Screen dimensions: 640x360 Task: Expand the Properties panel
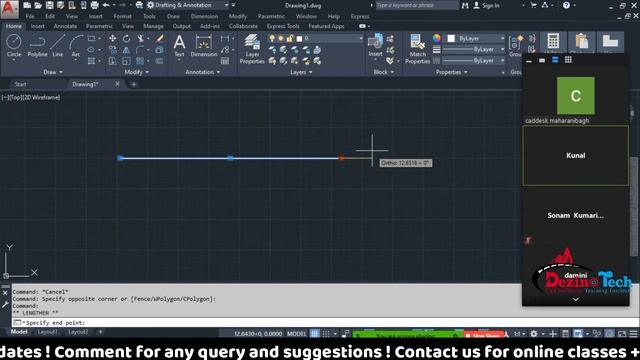tap(451, 72)
